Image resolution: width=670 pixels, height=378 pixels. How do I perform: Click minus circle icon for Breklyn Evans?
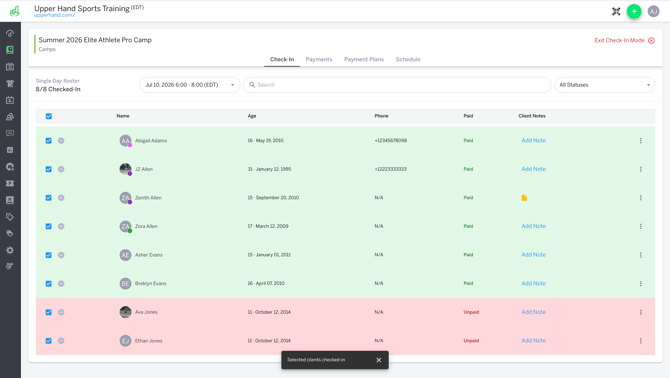(x=61, y=284)
